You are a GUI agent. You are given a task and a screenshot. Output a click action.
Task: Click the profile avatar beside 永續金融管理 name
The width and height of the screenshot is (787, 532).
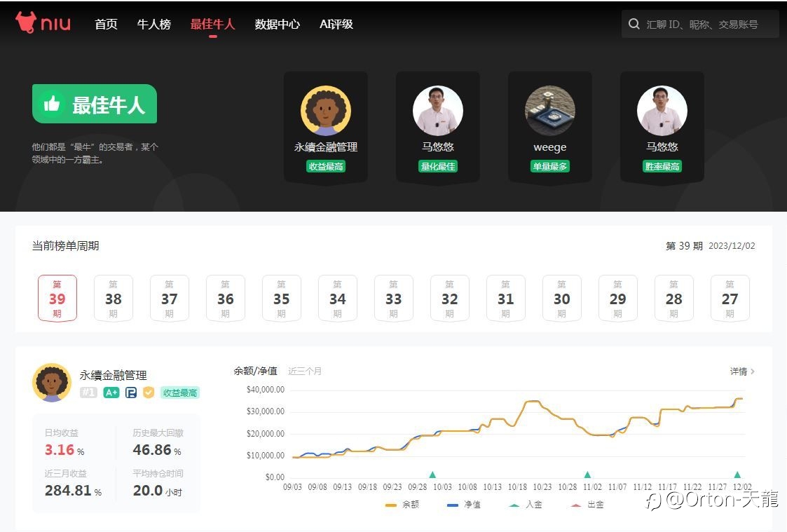point(52,383)
